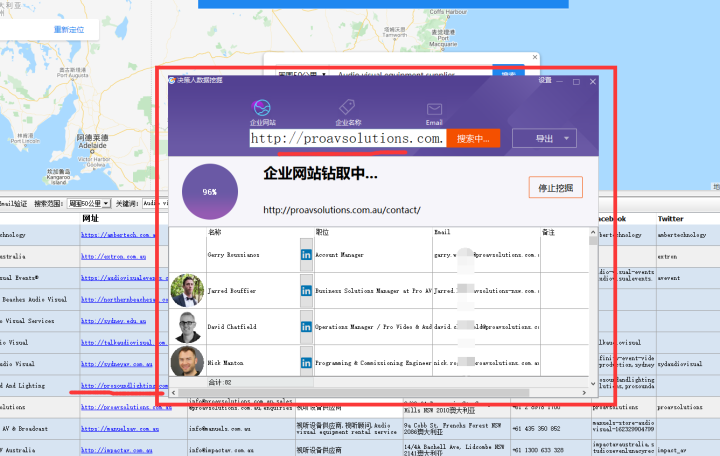The image size is (720, 456).
Task: Open the ambertech.com.au link in background table
Action: [118, 235]
